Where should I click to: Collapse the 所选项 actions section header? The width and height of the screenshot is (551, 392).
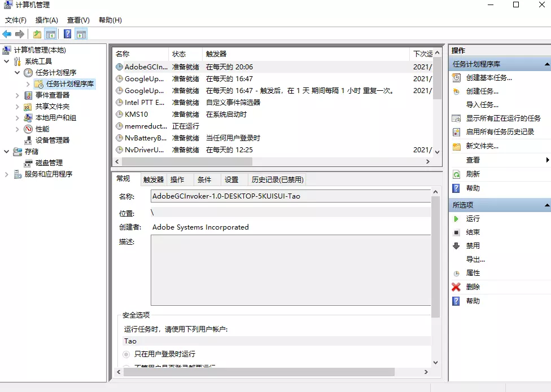point(500,205)
